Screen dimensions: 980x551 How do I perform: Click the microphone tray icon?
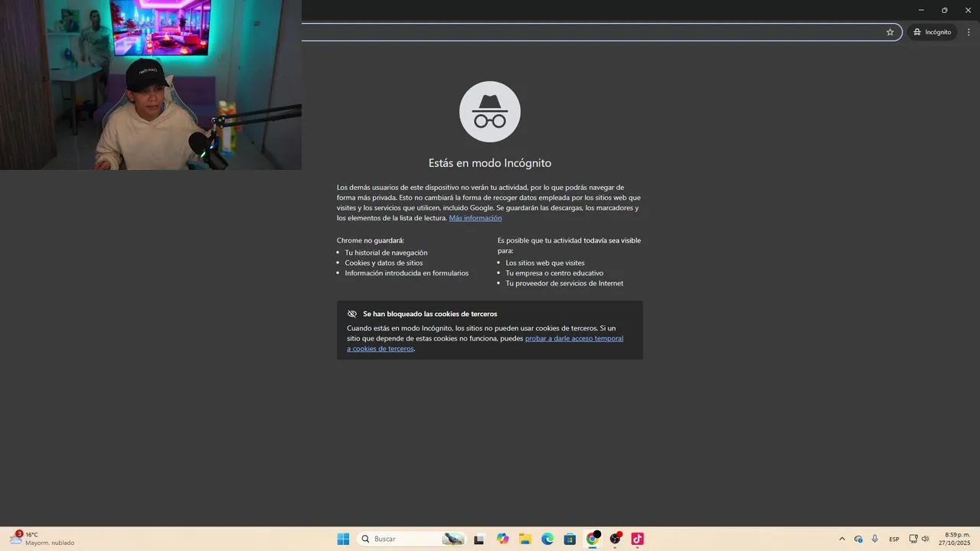(875, 539)
